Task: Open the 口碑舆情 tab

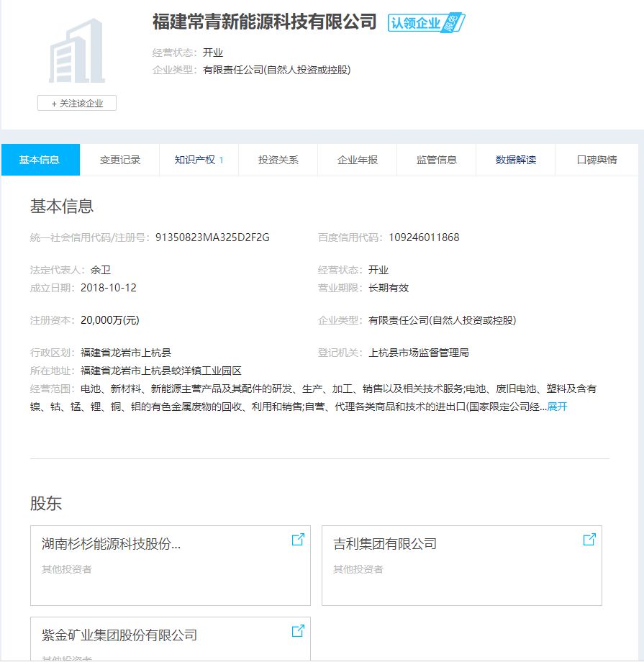Action: click(x=597, y=160)
